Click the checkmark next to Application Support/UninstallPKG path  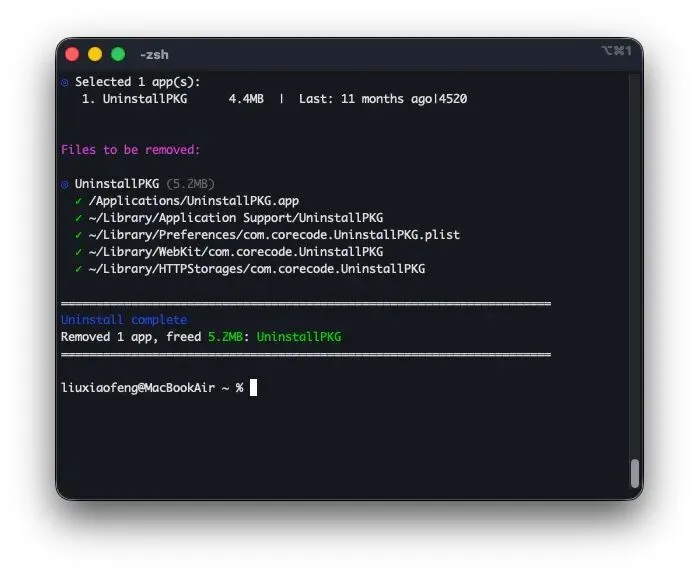(x=79, y=218)
